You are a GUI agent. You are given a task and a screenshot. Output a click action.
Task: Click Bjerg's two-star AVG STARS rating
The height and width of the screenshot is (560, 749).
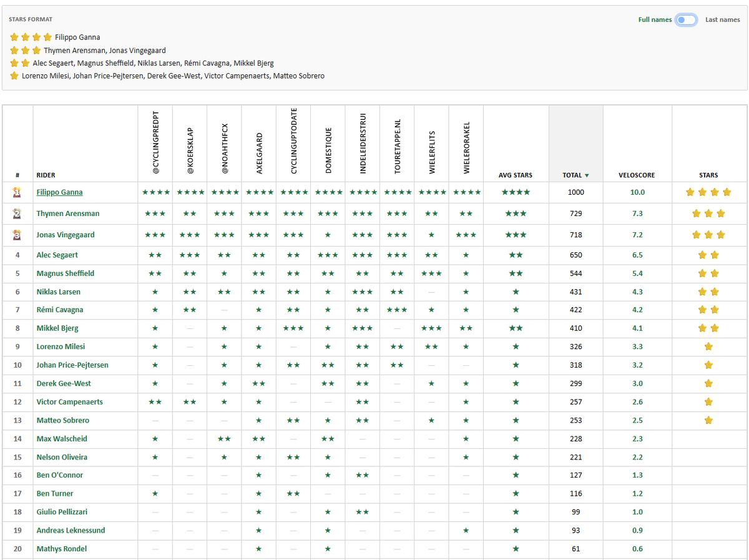pos(516,328)
